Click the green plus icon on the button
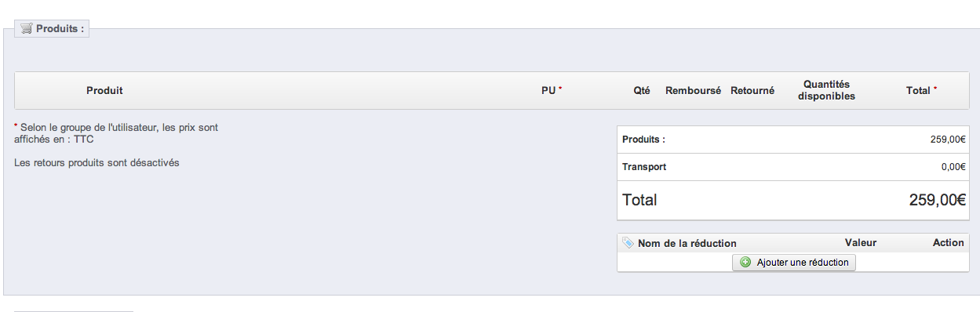The height and width of the screenshot is (312, 980). [745, 263]
